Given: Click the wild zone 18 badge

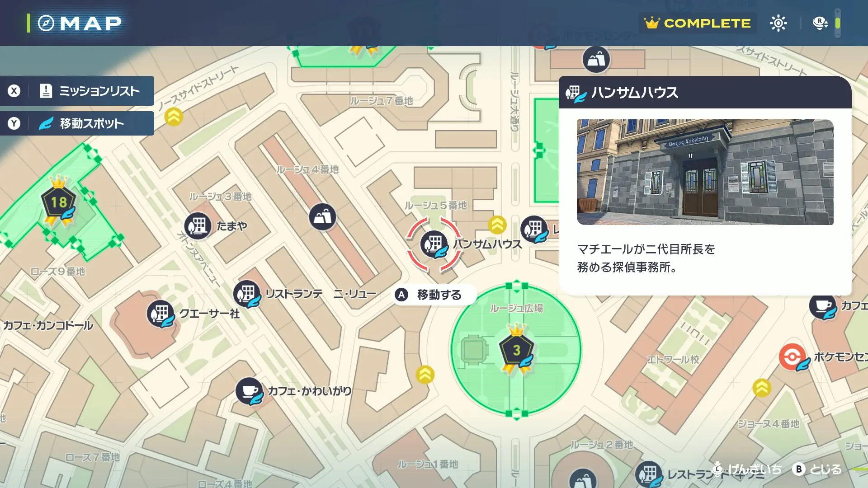Looking at the screenshot, I should click(59, 202).
